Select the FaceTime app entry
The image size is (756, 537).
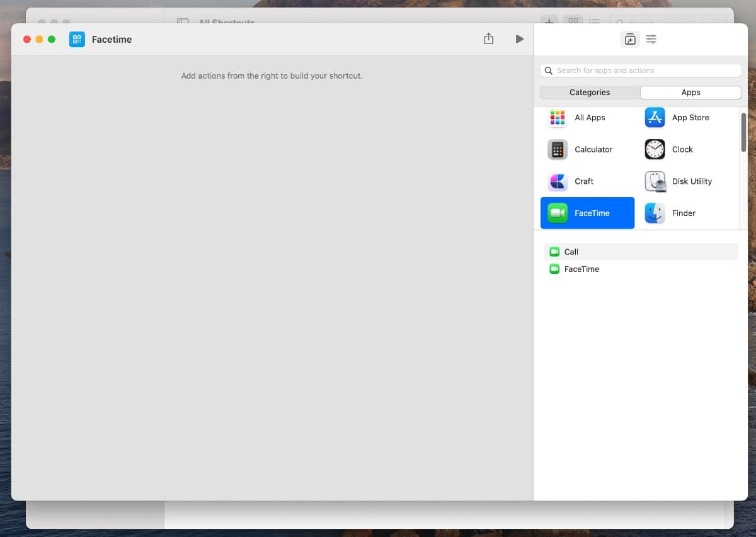[587, 213]
